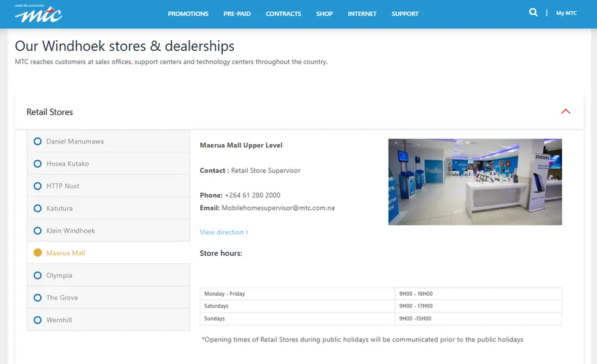This screenshot has height=364, width=597.
Task: Click The Grove store label
Action: click(62, 298)
